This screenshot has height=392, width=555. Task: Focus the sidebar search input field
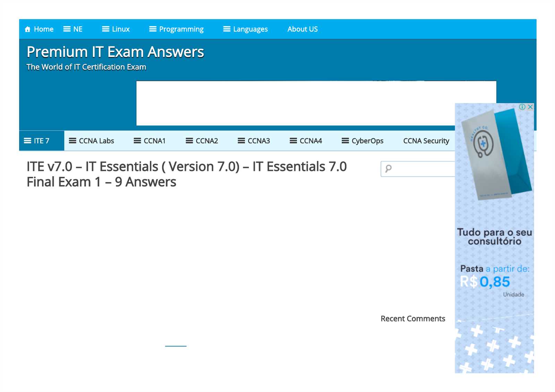coord(418,169)
